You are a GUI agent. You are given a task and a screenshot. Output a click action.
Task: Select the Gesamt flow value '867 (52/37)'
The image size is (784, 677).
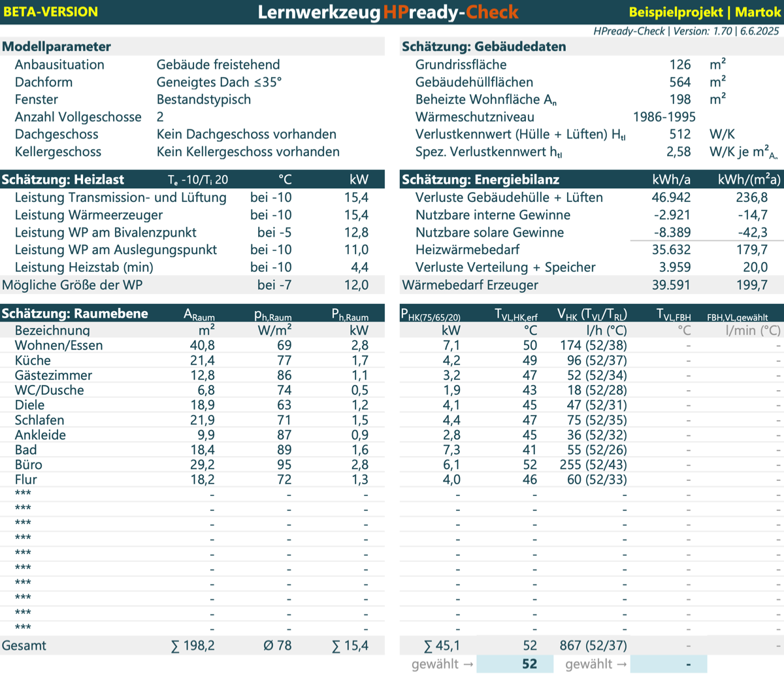pyautogui.click(x=593, y=646)
